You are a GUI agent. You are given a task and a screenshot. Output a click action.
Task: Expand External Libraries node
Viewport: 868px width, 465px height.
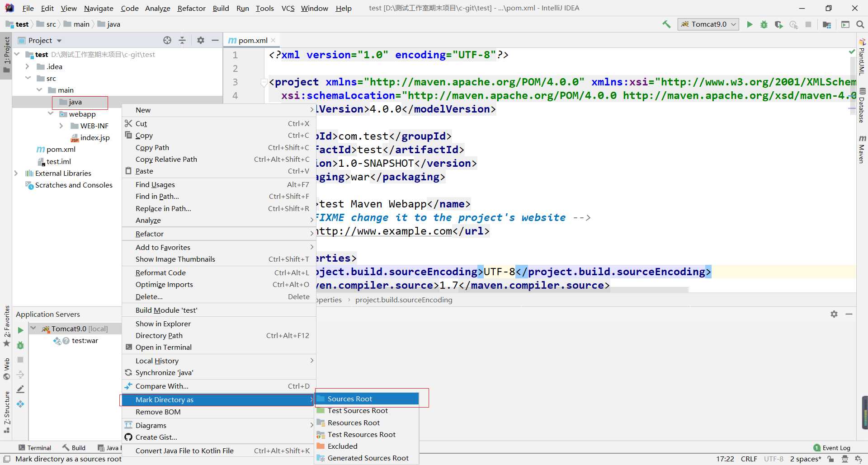click(x=16, y=173)
